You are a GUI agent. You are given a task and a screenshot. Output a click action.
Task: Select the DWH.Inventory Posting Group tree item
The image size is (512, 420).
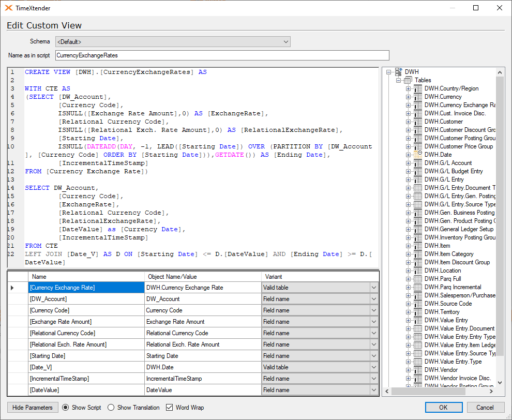pos(460,237)
